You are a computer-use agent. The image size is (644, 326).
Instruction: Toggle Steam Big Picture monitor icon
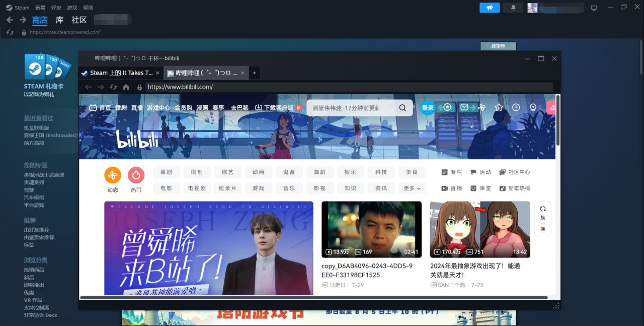[594, 8]
